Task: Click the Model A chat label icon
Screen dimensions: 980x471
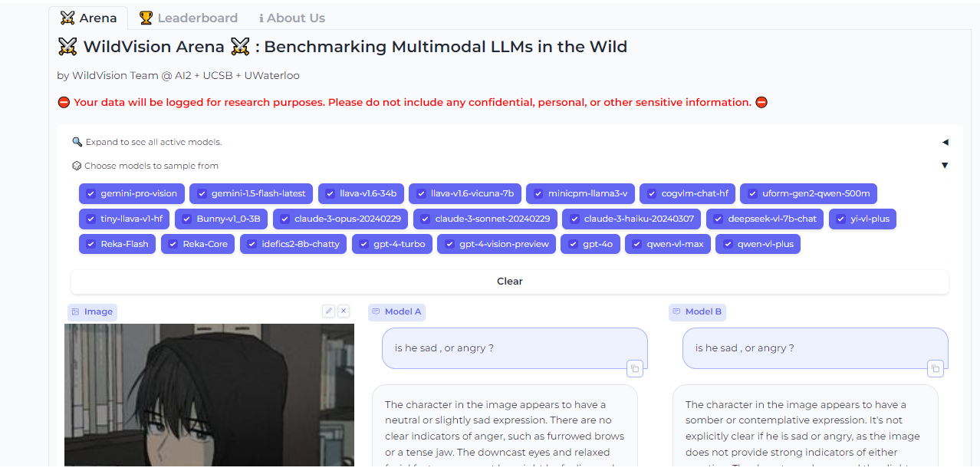Action: click(x=376, y=311)
